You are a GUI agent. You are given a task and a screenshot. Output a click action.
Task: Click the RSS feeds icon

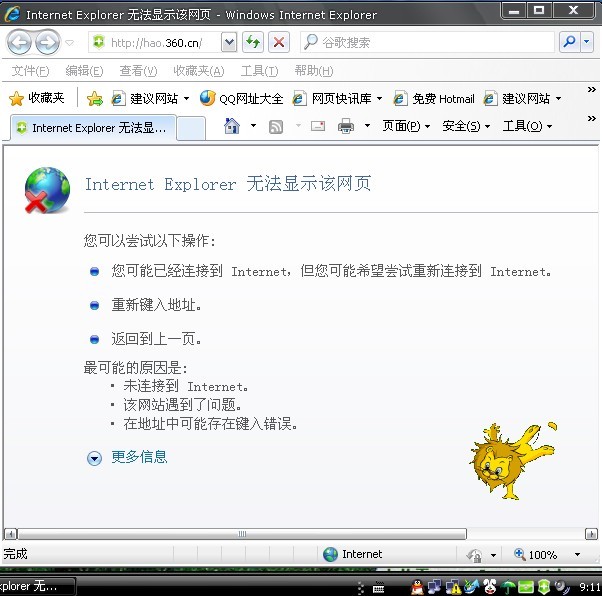coord(276,126)
